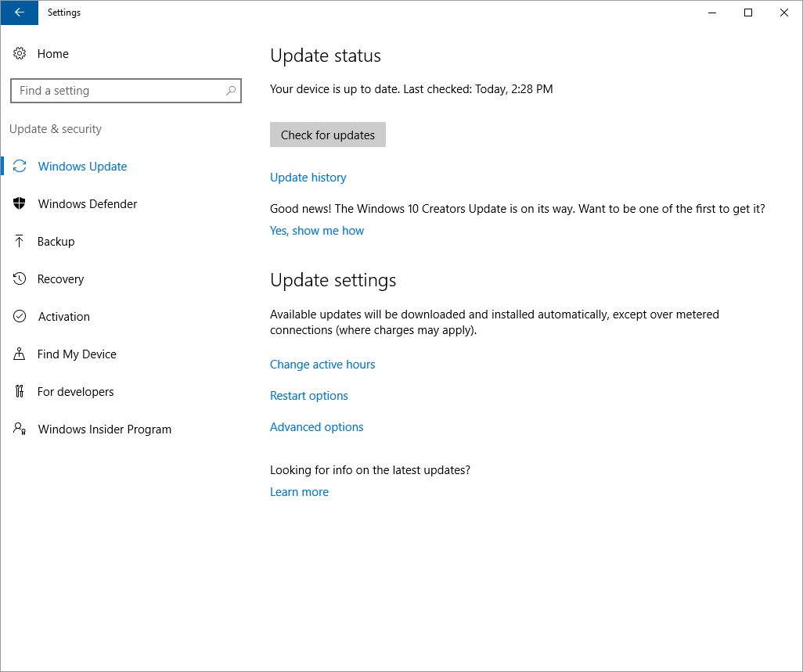The height and width of the screenshot is (672, 803).
Task: Open Restart options link
Action: tap(309, 395)
